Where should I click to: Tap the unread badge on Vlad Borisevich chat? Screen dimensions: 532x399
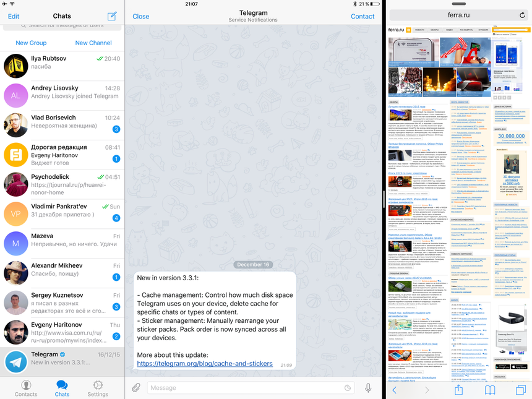pyautogui.click(x=116, y=129)
